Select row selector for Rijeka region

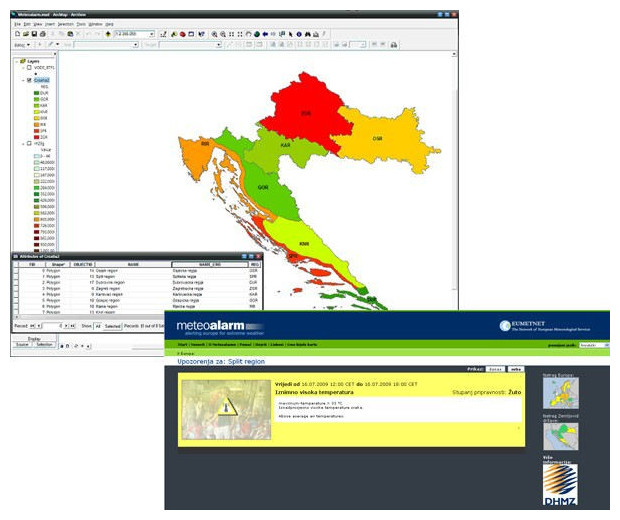[x=16, y=306]
